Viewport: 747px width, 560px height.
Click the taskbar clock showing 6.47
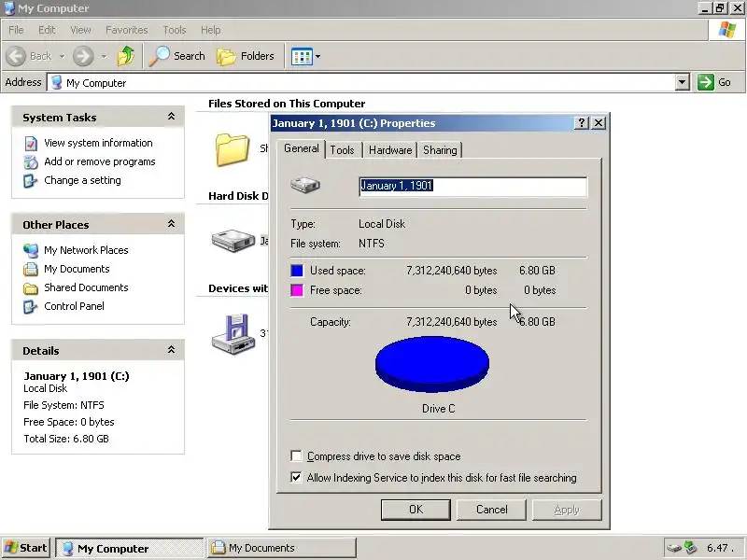point(720,548)
